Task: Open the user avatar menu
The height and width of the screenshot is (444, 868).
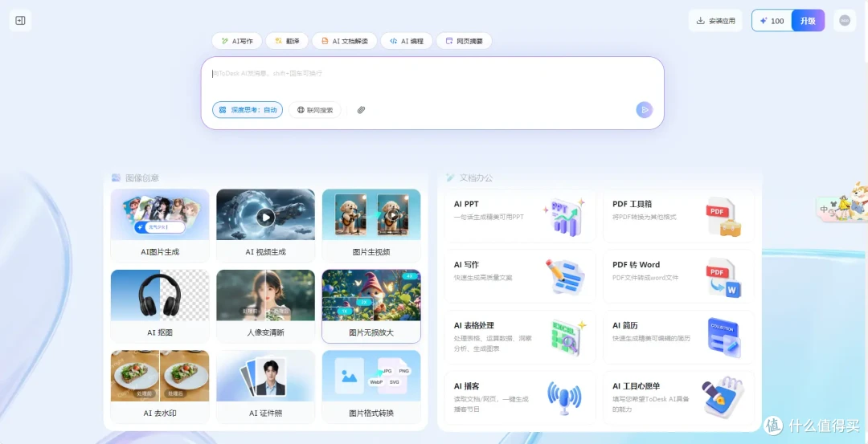Action: [x=844, y=20]
